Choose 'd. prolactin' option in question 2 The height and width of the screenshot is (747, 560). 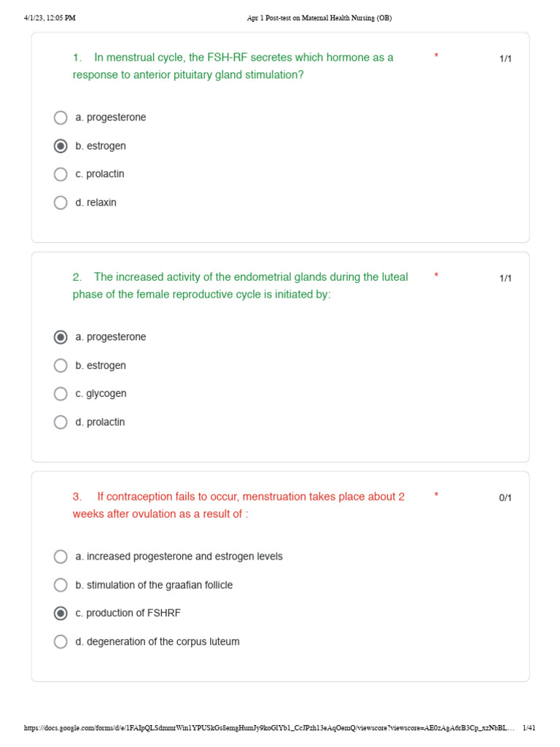point(61,422)
